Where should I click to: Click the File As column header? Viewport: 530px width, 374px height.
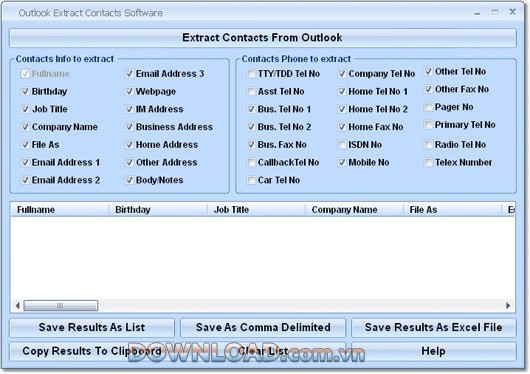[452, 210]
